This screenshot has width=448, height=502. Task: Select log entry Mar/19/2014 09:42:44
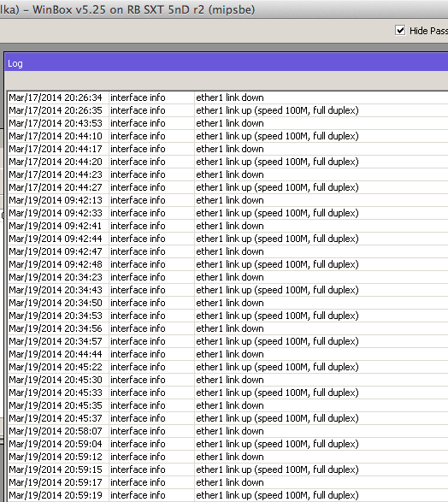[227, 239]
